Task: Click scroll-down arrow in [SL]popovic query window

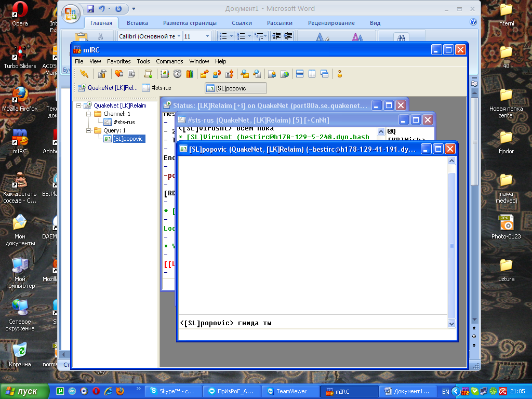Action: pyautogui.click(x=451, y=324)
